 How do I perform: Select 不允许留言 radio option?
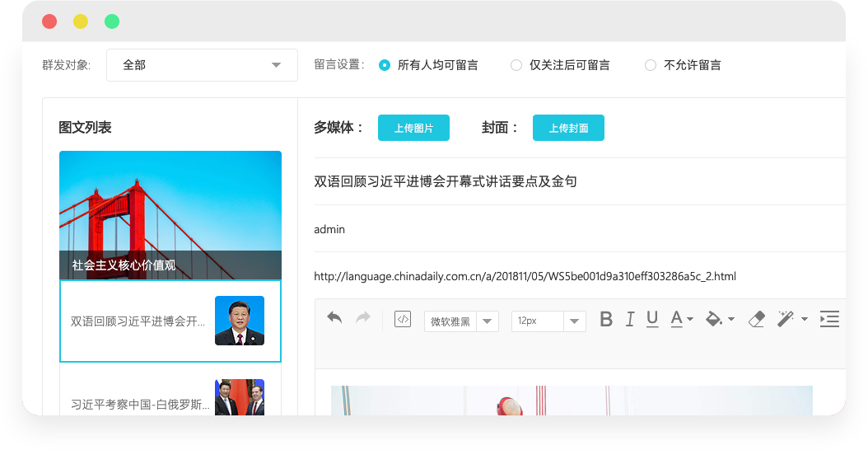point(651,65)
